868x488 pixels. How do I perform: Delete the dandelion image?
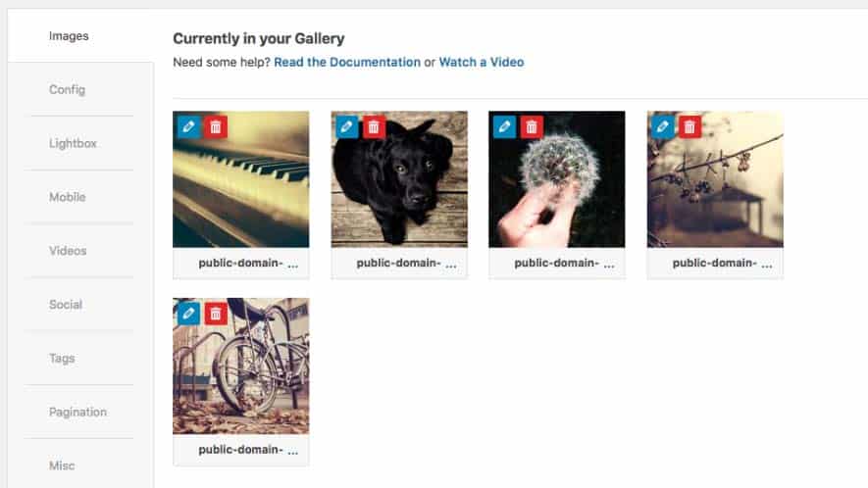pos(532,126)
